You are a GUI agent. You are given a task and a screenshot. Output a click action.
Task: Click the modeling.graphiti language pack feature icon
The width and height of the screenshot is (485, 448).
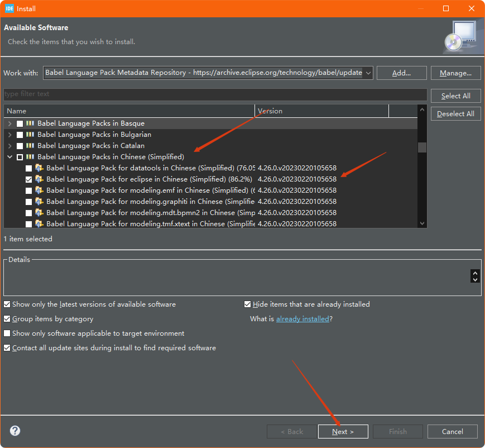pyautogui.click(x=39, y=202)
